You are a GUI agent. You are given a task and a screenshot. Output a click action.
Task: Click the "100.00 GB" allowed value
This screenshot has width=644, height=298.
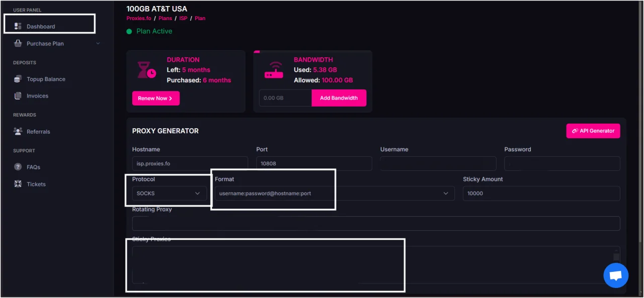coord(337,80)
